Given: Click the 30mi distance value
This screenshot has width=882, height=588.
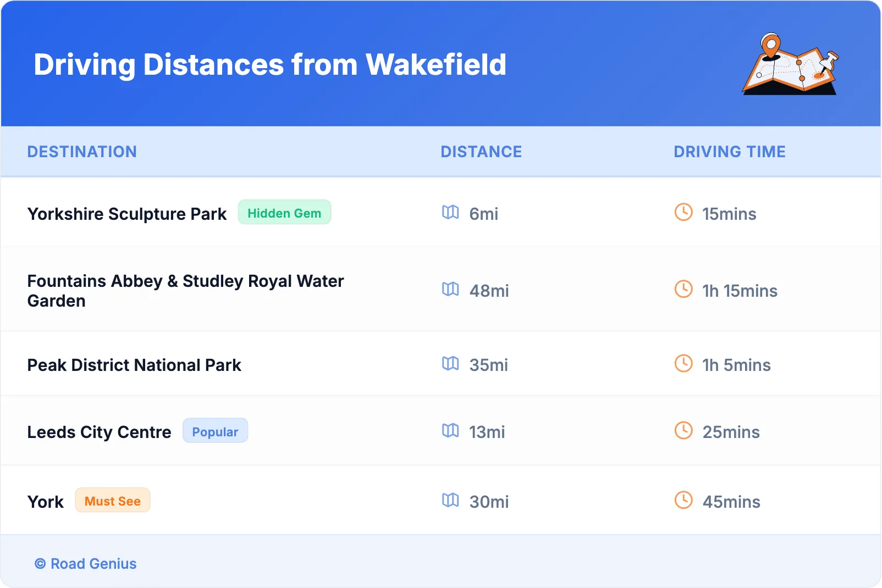Looking at the screenshot, I should (x=489, y=502).
